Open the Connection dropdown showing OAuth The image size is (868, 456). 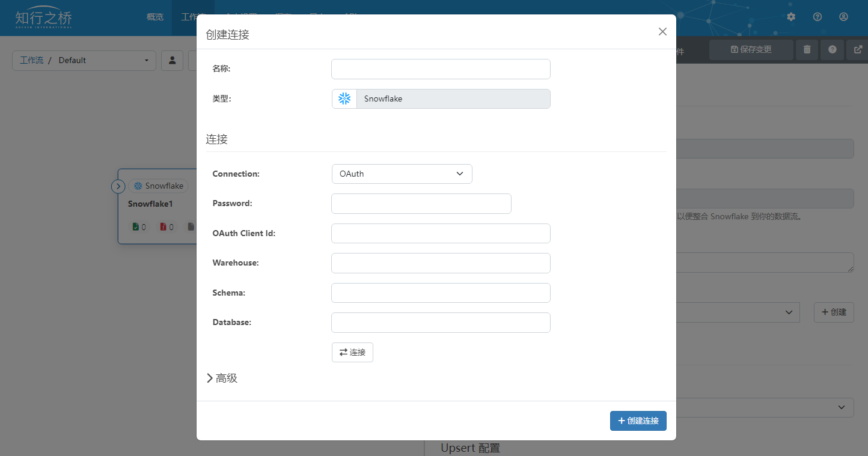pos(402,174)
